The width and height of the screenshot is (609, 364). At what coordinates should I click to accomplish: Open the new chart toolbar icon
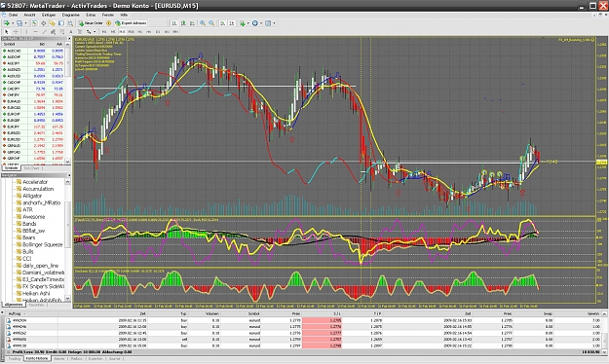(7, 23)
